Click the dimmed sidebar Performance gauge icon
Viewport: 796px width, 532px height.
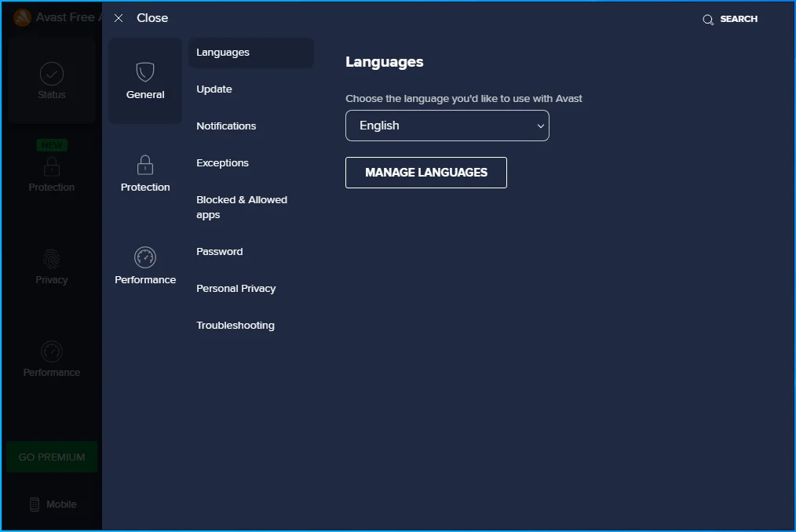tap(52, 352)
